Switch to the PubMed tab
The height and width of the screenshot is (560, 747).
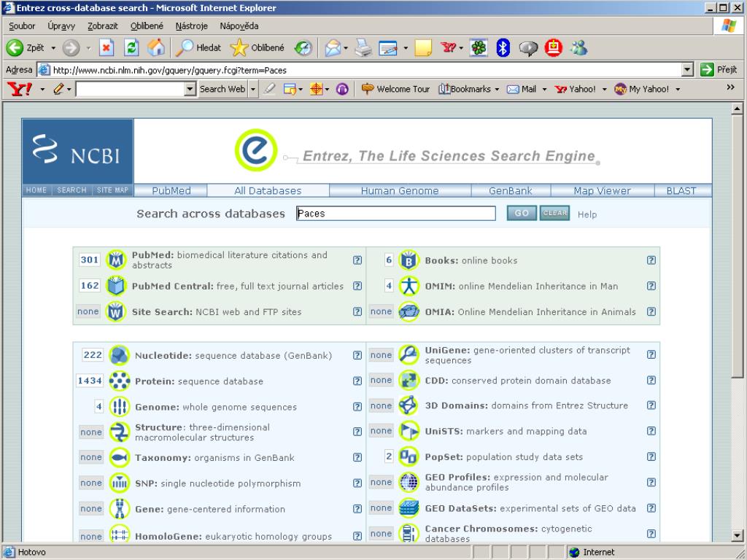[x=171, y=190]
